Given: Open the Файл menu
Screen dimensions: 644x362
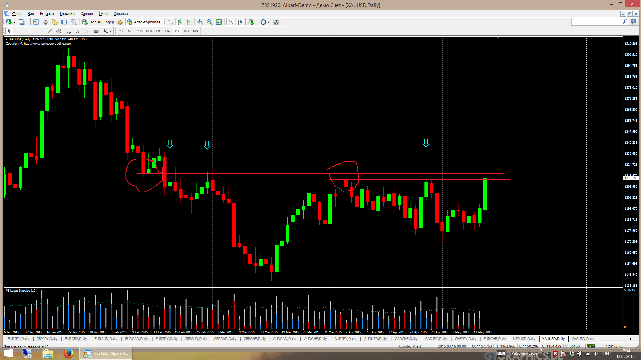Looking at the screenshot, I should tap(17, 14).
